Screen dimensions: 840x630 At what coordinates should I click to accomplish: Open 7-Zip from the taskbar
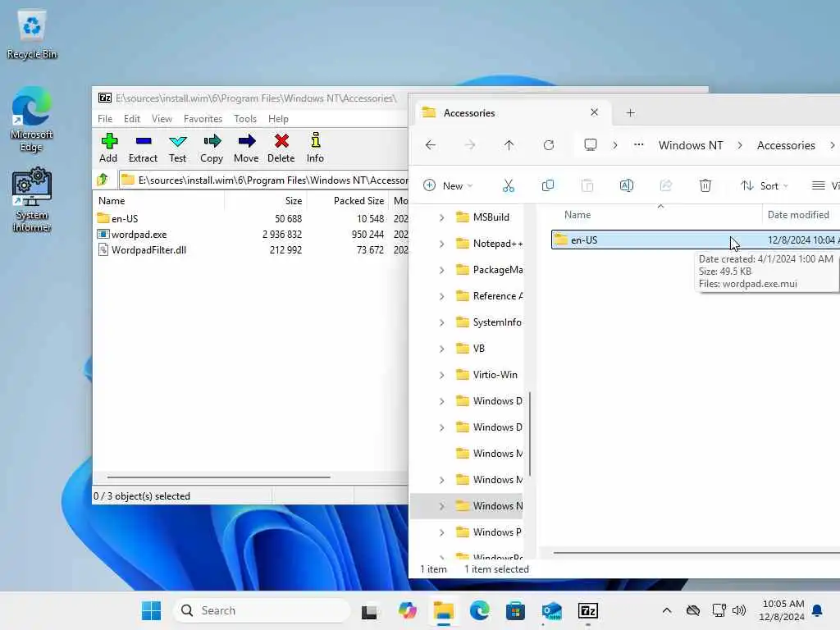click(x=587, y=610)
